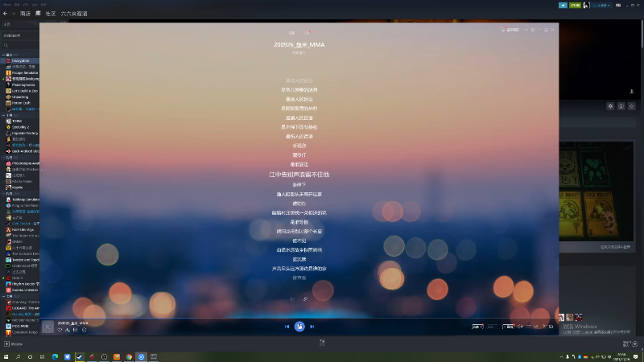Open the green friends button in Steam header

575,6
